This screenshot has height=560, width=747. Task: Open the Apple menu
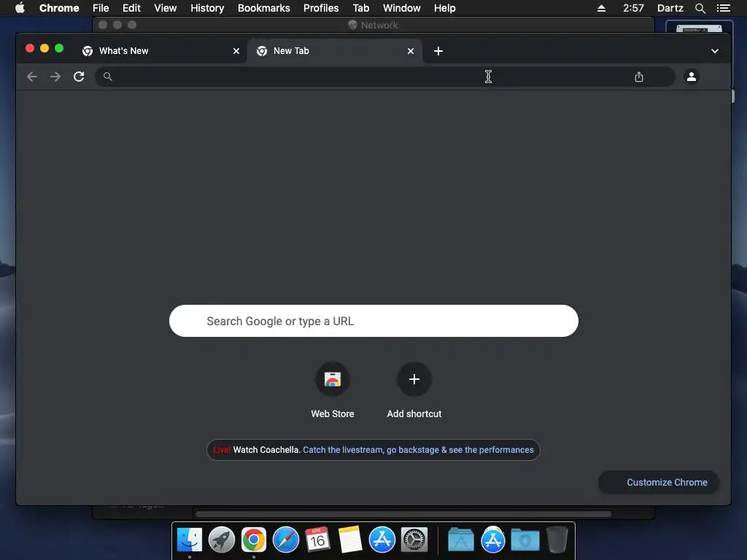click(x=20, y=8)
